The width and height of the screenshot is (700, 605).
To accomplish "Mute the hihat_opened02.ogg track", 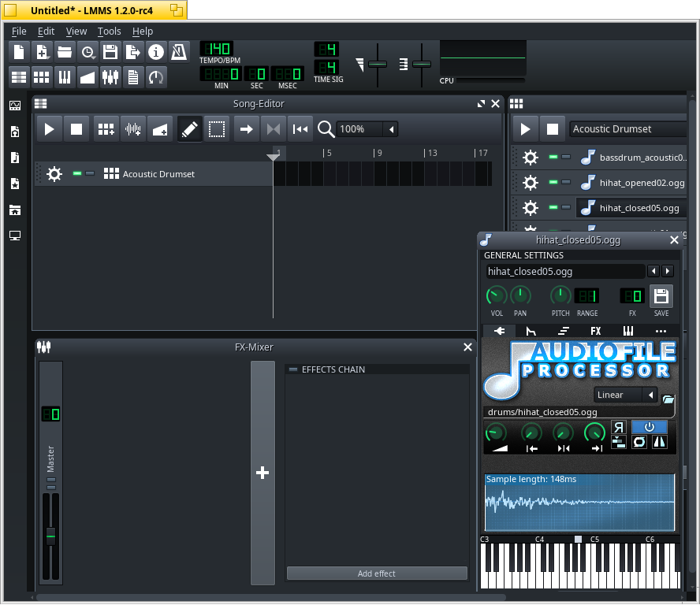I will (x=553, y=182).
